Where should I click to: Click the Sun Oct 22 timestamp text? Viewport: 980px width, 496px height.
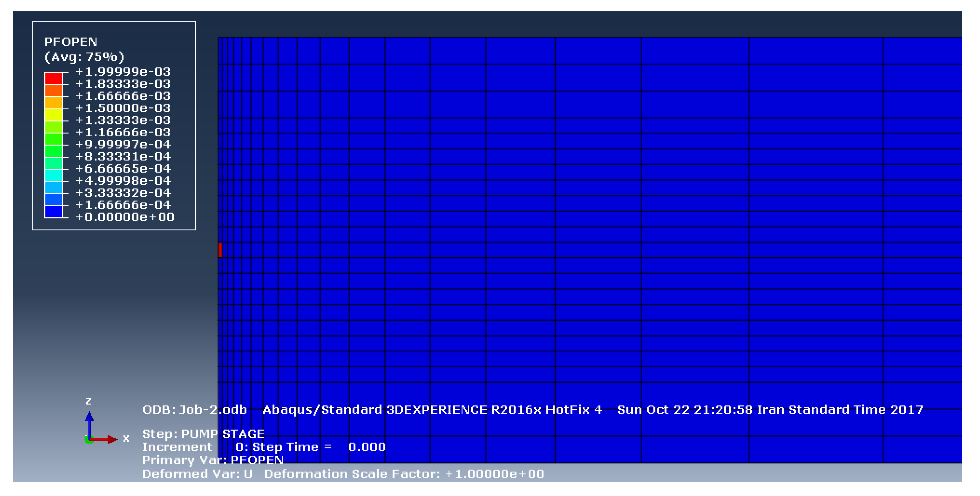[770, 410]
